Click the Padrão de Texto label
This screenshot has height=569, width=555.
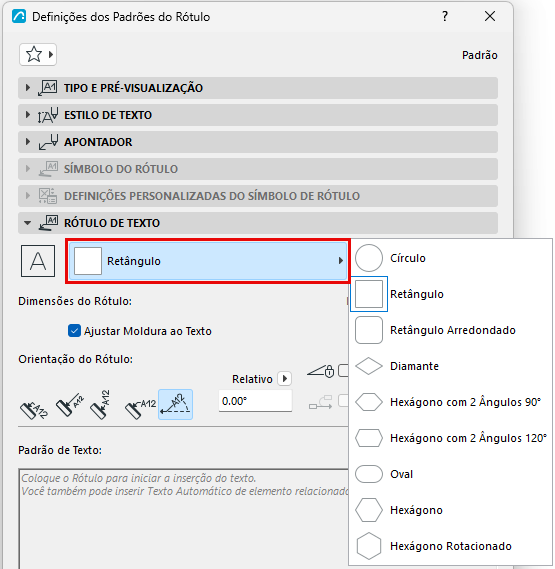click(60, 450)
